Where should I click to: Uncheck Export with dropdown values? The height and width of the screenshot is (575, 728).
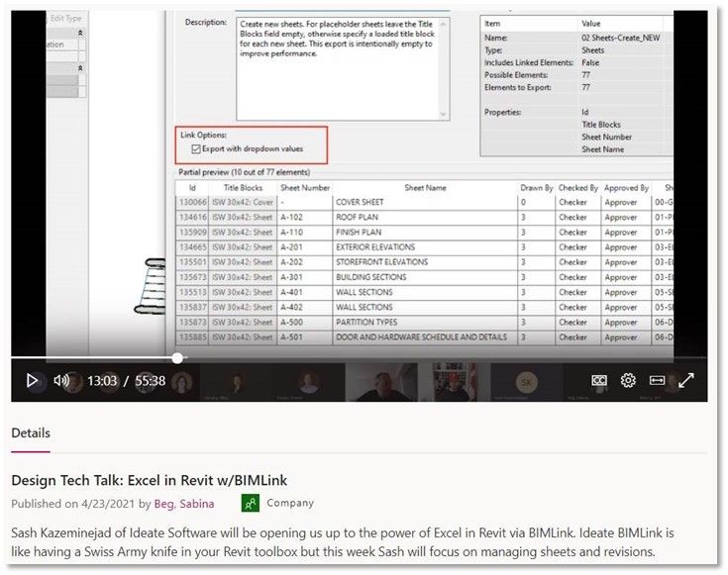(196, 149)
